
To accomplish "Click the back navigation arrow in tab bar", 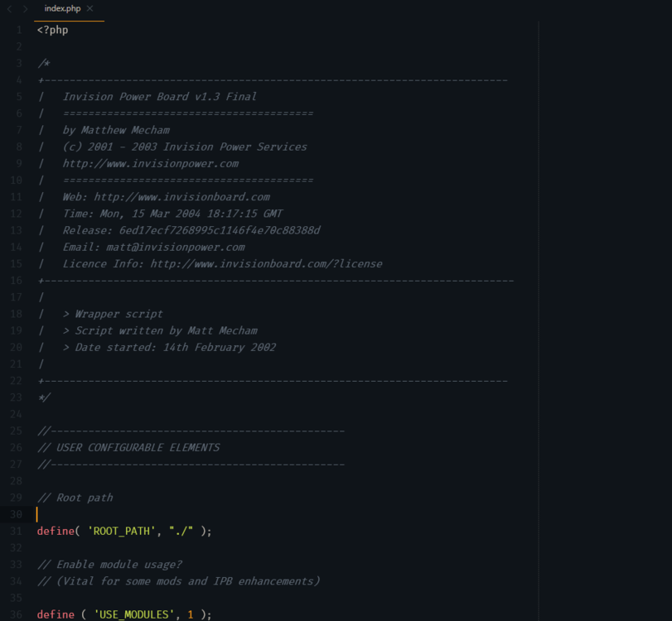I will [x=9, y=8].
